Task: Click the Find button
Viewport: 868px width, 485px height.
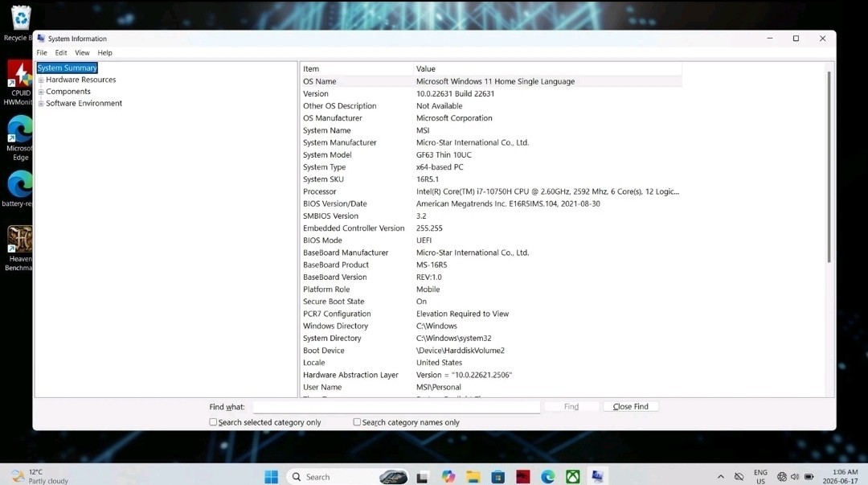Action: point(571,406)
